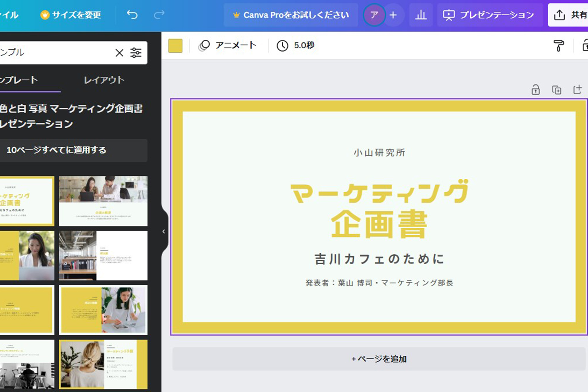The width and height of the screenshot is (588, 392).
Task: Click the サイズを変更 resize menu item
Action: (x=71, y=15)
